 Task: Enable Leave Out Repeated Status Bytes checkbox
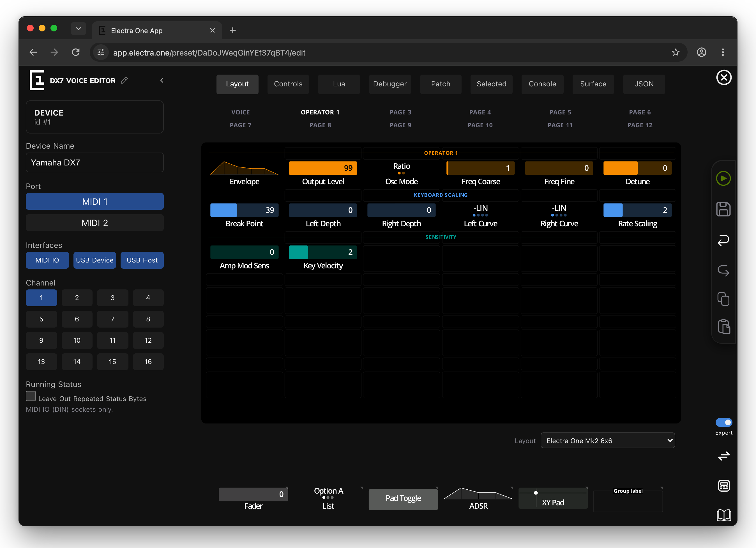(x=31, y=396)
